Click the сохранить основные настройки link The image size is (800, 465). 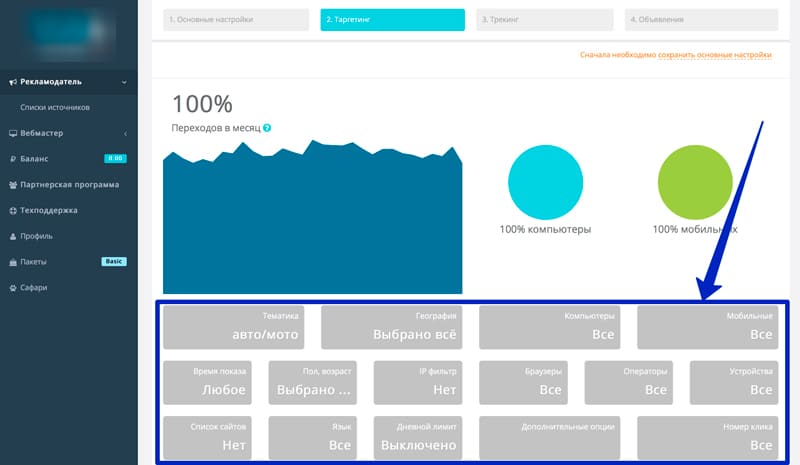(x=714, y=55)
